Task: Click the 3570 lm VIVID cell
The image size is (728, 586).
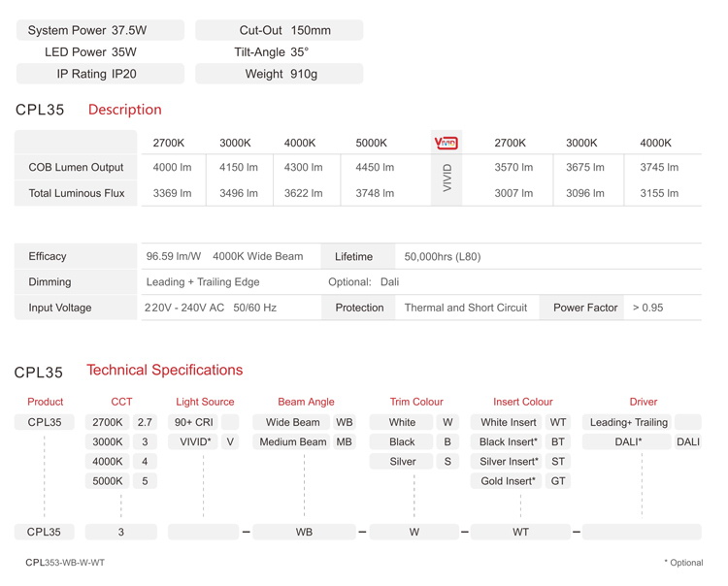Action: (513, 167)
